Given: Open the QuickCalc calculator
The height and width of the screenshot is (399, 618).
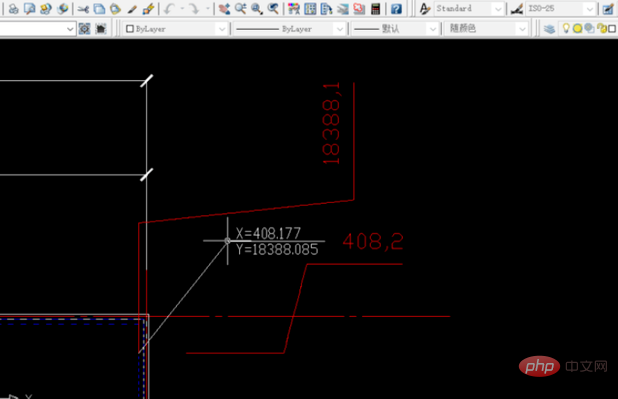Looking at the screenshot, I should tap(376, 9).
